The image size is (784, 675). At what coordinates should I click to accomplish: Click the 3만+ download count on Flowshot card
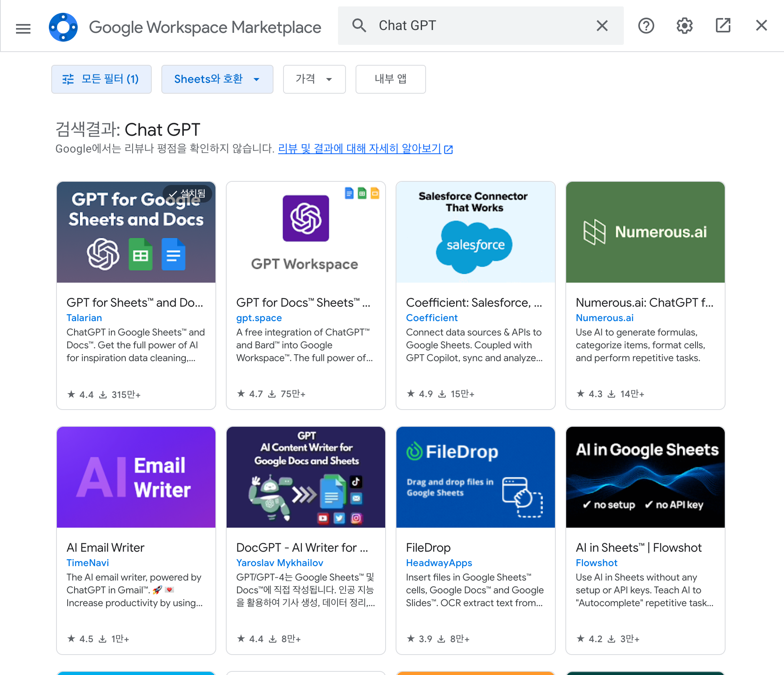point(624,639)
